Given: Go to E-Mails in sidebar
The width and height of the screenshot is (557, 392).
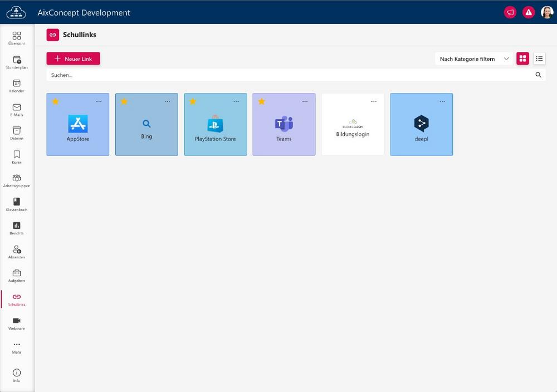Looking at the screenshot, I should (x=17, y=107).
